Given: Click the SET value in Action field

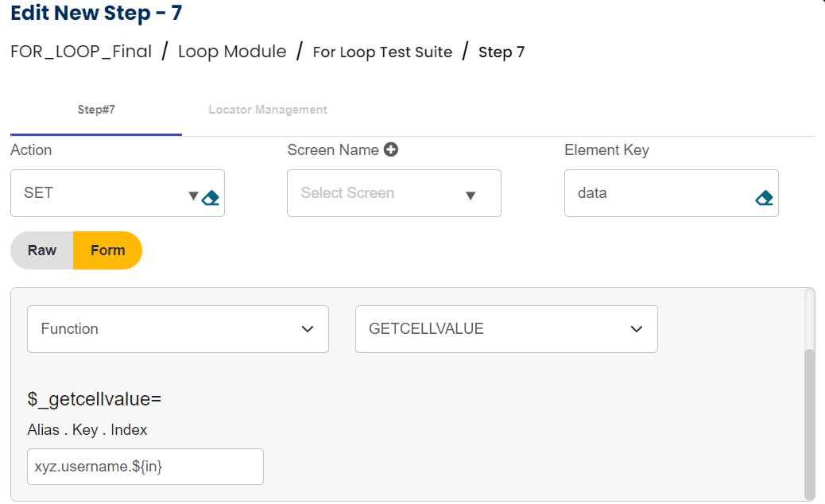Looking at the screenshot, I should (39, 192).
